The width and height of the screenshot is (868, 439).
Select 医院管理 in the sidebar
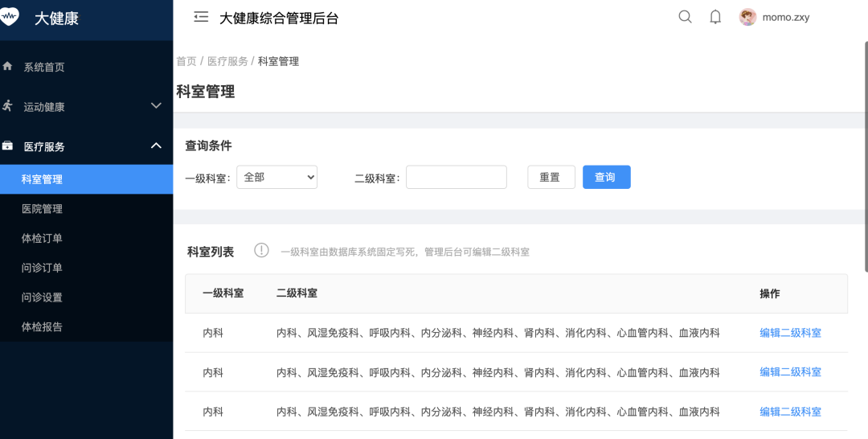tap(42, 209)
